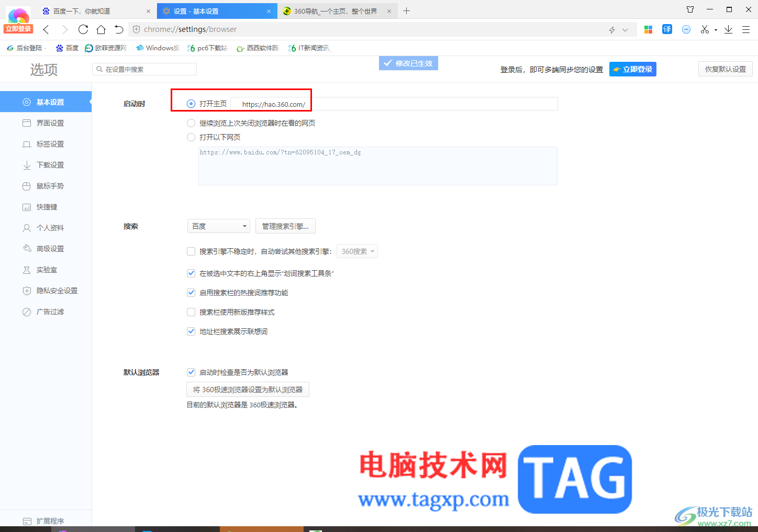Open 高级设置 in the settings sidebar
The width and height of the screenshot is (758, 532).
click(x=46, y=249)
